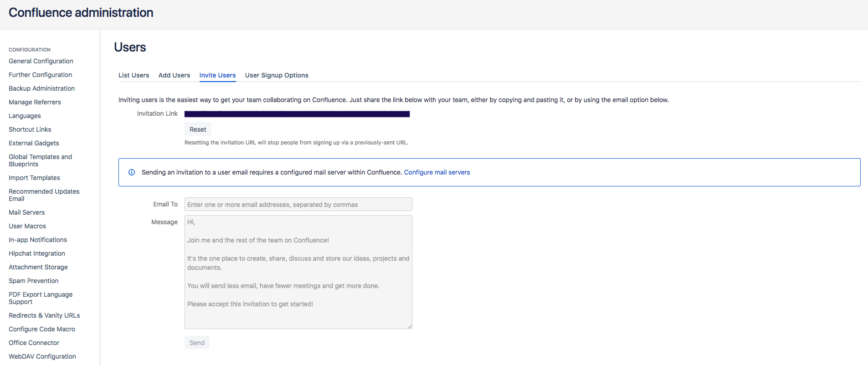Click the Confluence administration heading
This screenshot has height=366, width=868.
tap(81, 13)
